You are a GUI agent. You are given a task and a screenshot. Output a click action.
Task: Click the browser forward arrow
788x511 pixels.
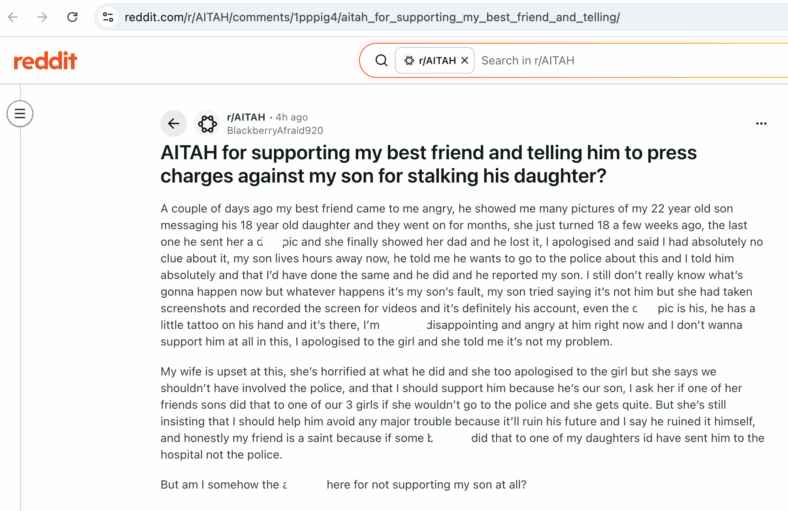[x=42, y=17]
